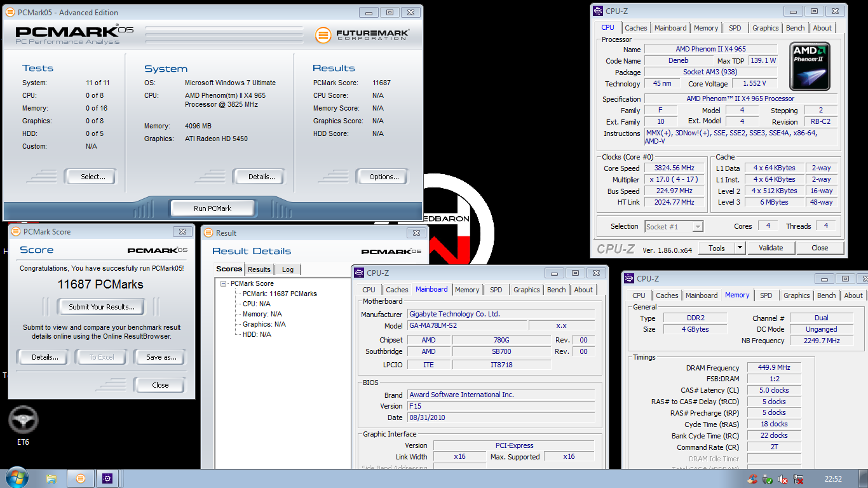Image resolution: width=868 pixels, height=488 pixels.
Task: Click the Core Voltage value 1.552 V
Action: [x=754, y=83]
